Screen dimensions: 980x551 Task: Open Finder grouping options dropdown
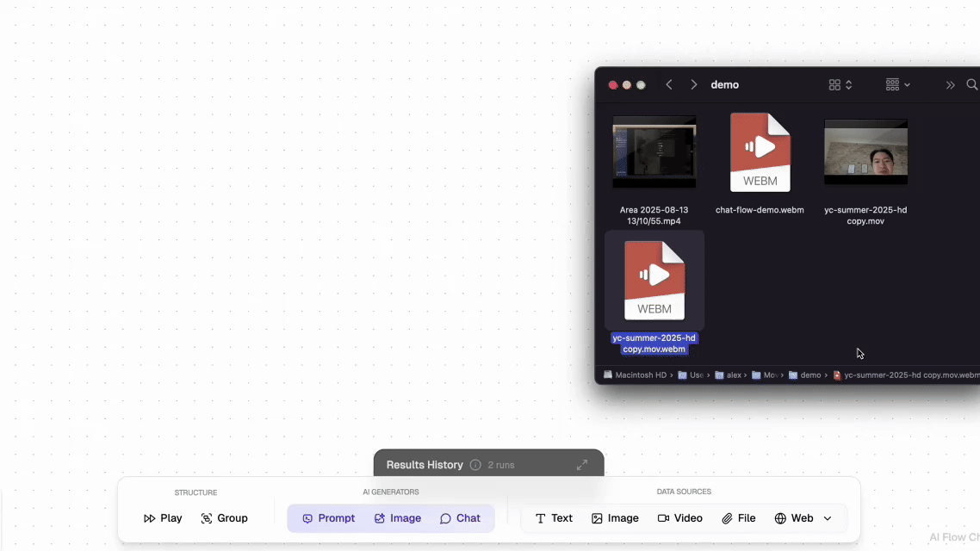point(898,85)
